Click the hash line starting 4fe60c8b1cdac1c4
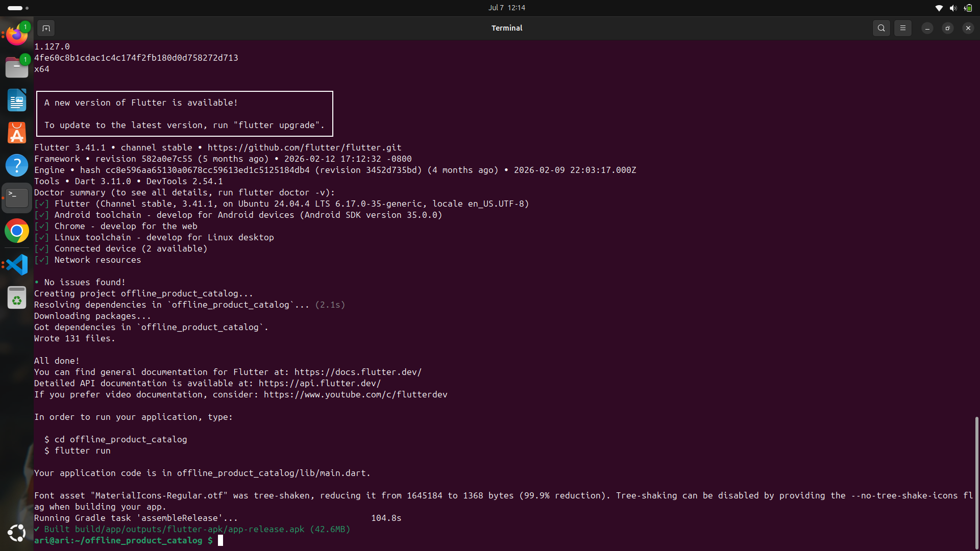This screenshot has height=551, width=980. 136,58
